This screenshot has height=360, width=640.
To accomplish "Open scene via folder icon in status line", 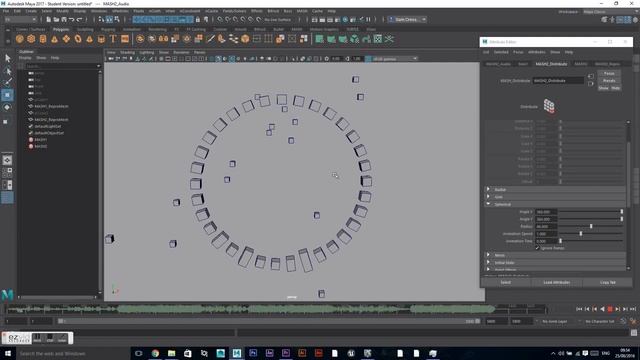I will 56,19.
